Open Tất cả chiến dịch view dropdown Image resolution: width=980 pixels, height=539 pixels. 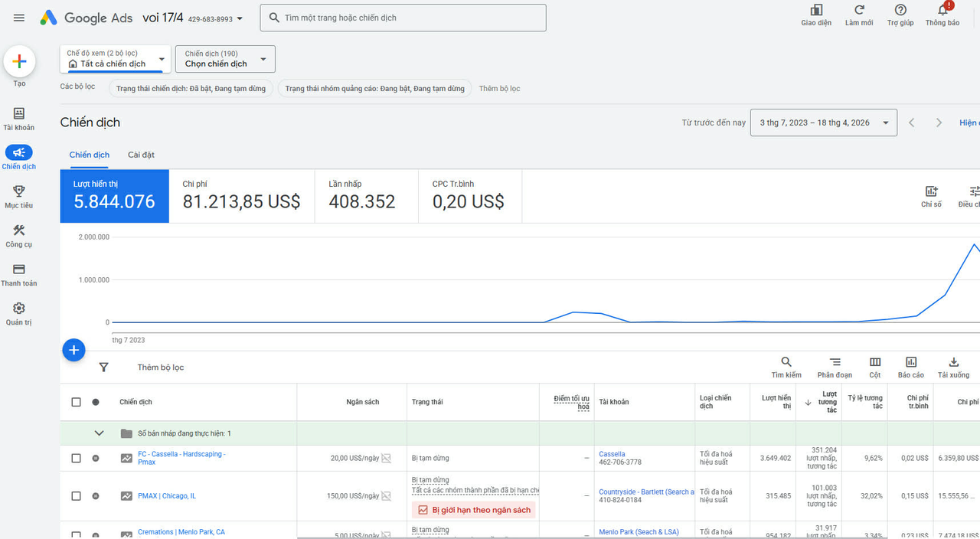tap(116, 59)
